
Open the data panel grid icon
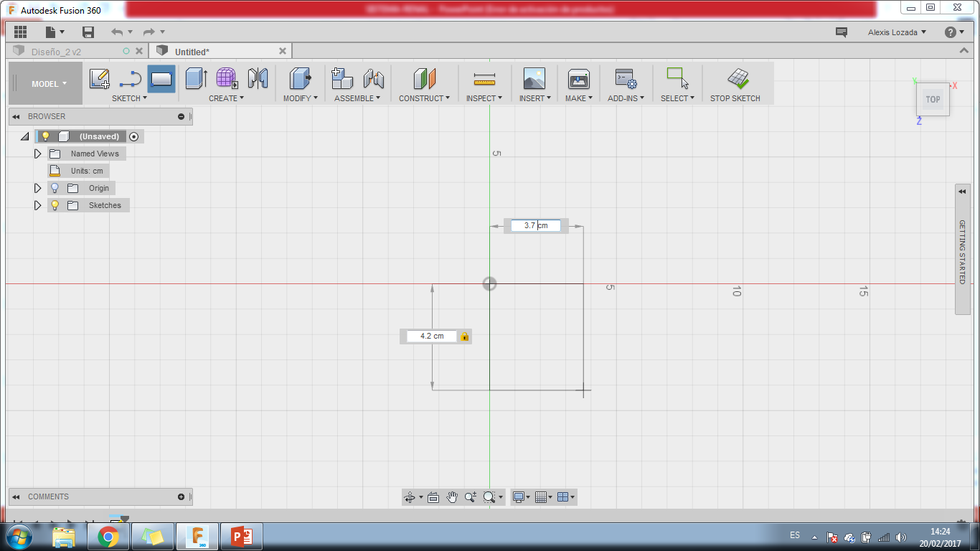tap(20, 32)
